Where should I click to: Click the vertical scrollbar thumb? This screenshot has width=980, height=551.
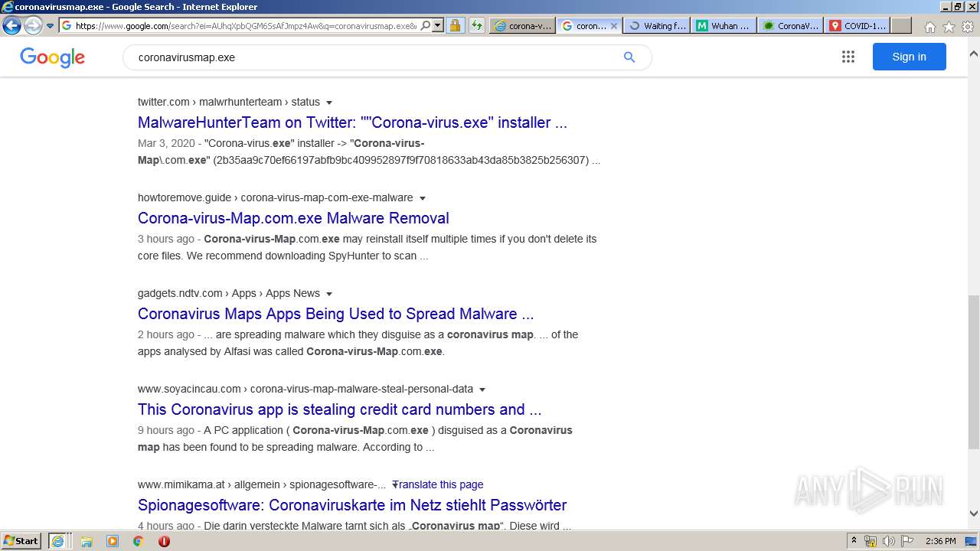pos(974,371)
